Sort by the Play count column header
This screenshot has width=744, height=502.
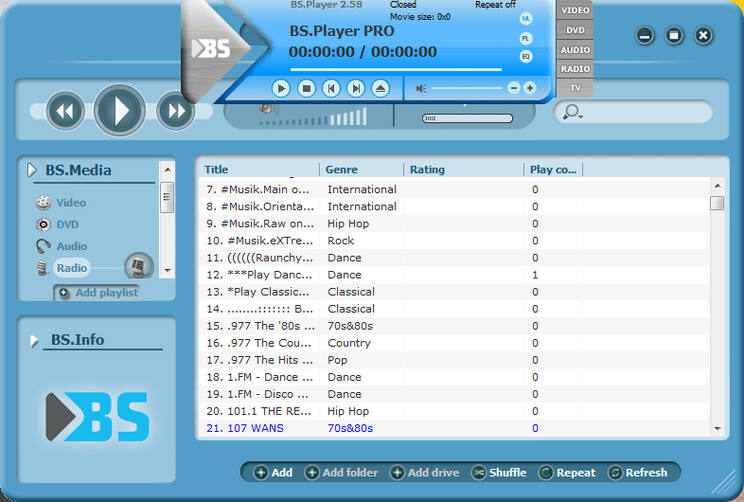[x=553, y=169]
